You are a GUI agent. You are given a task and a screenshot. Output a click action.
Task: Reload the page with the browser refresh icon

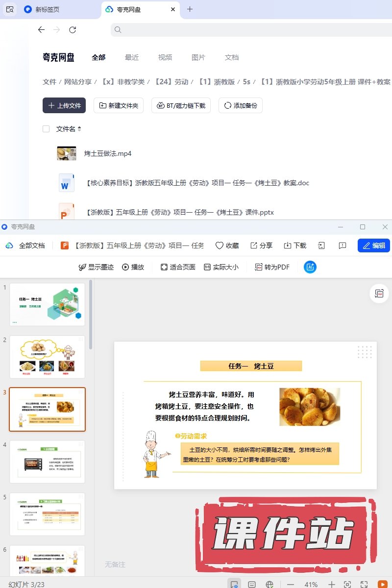pyautogui.click(x=73, y=30)
